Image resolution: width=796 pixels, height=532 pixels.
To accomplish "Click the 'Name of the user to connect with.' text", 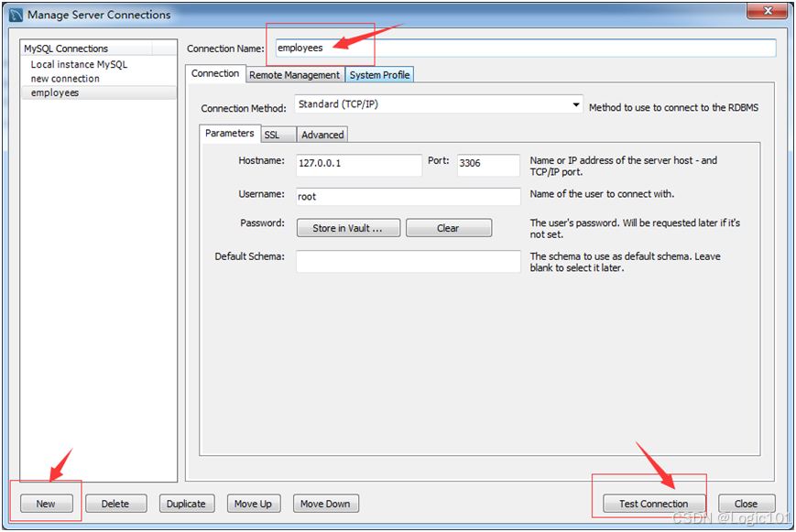I will [602, 194].
